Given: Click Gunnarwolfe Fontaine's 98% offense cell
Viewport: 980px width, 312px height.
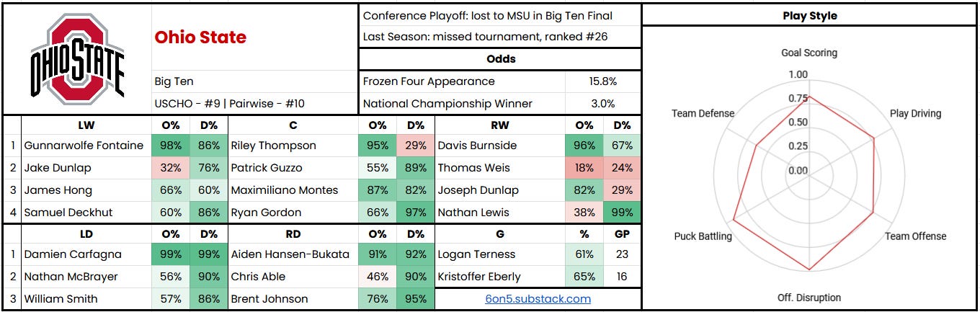Looking at the screenshot, I should click(x=171, y=146).
